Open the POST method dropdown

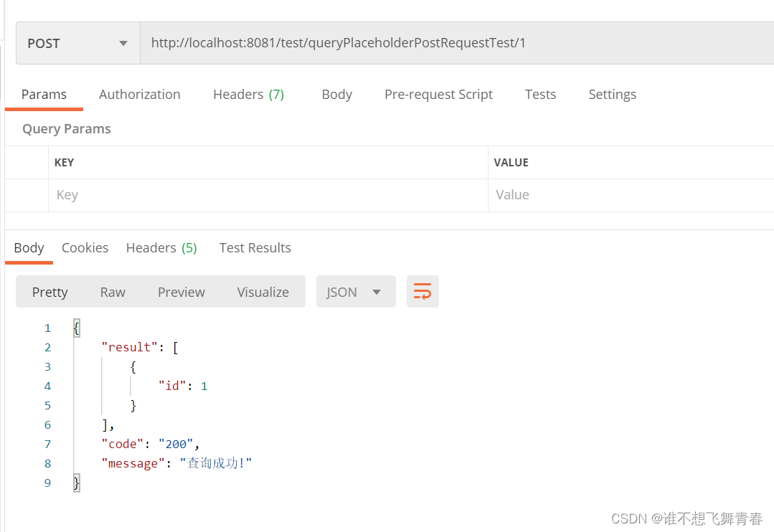click(78, 43)
